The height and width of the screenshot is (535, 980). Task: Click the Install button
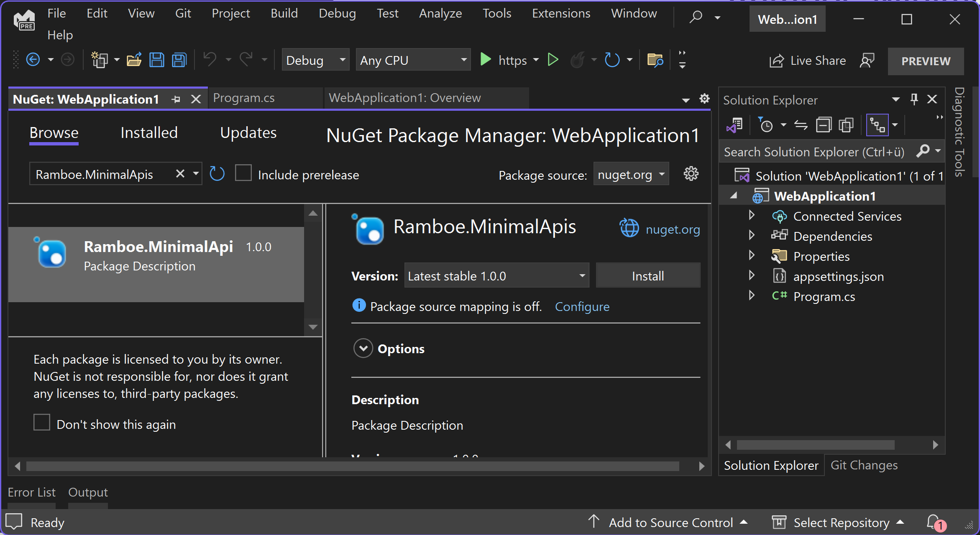pos(647,276)
